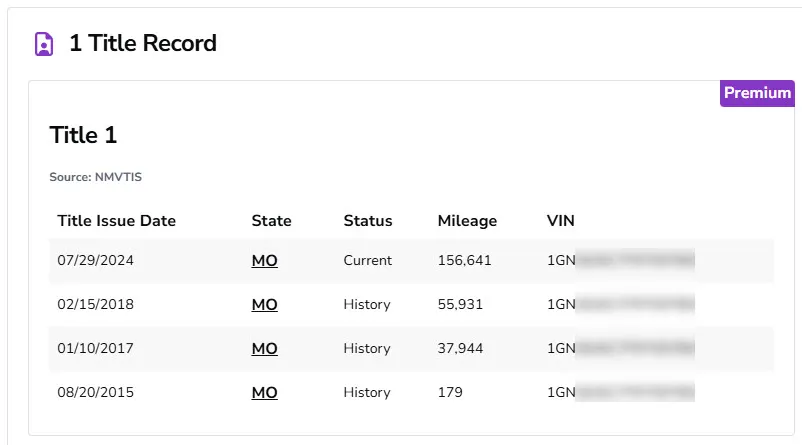Screen dimensions: 802x445
Task: Select the 07/29/2024 title date cell
Action: click(96, 260)
